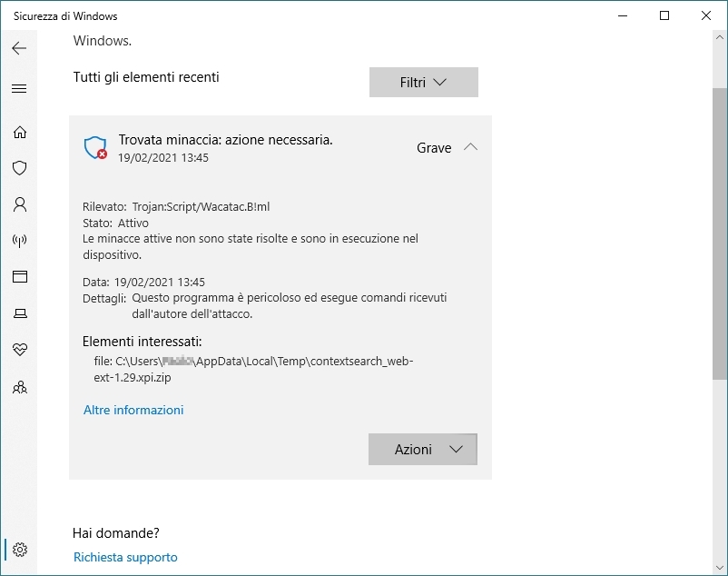Open Virus & threat protection shield icon
Image resolution: width=728 pixels, height=576 pixels.
(19, 168)
